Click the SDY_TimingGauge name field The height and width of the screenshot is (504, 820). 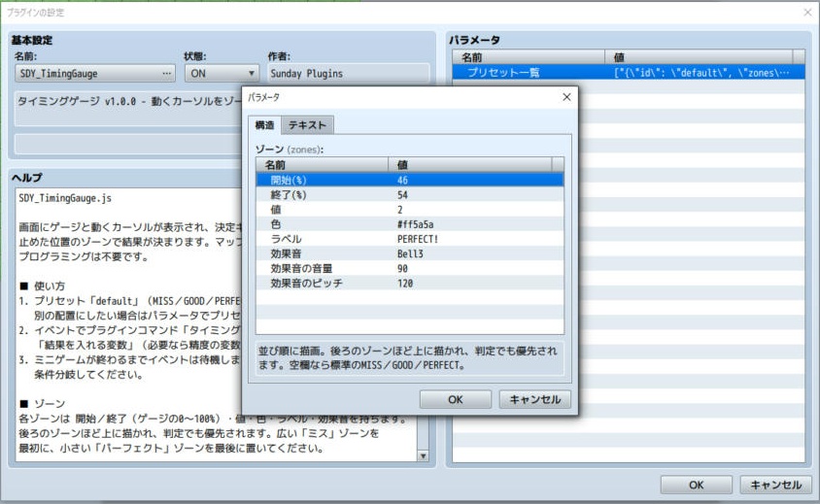point(94,73)
